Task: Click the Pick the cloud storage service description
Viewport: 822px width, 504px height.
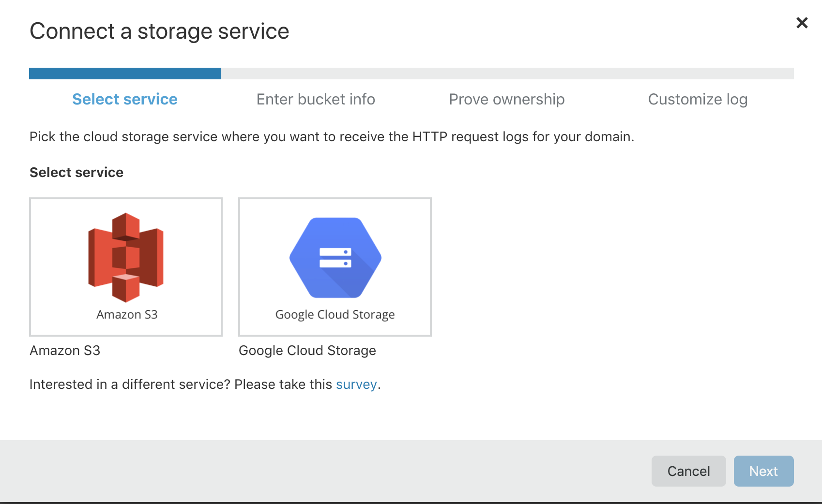Action: point(332,137)
